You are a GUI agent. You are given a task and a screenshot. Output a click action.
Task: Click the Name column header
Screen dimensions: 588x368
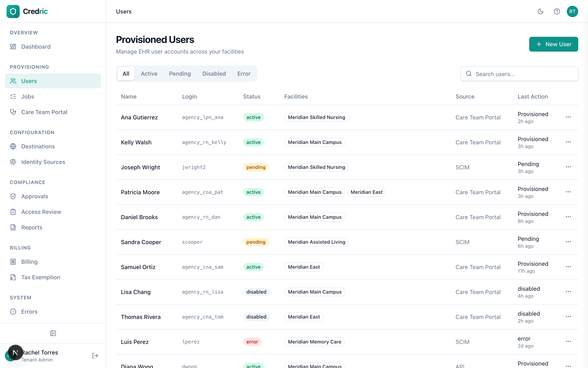(x=129, y=97)
